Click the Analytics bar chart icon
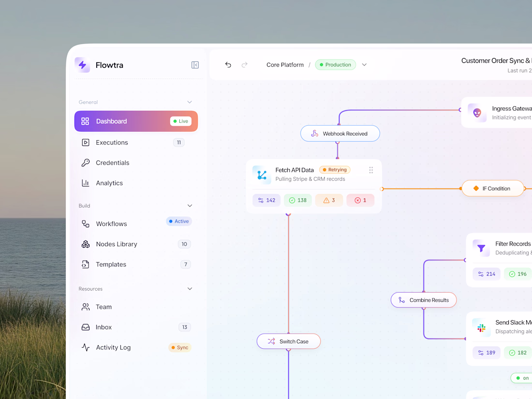532x399 pixels. pyautogui.click(x=86, y=183)
